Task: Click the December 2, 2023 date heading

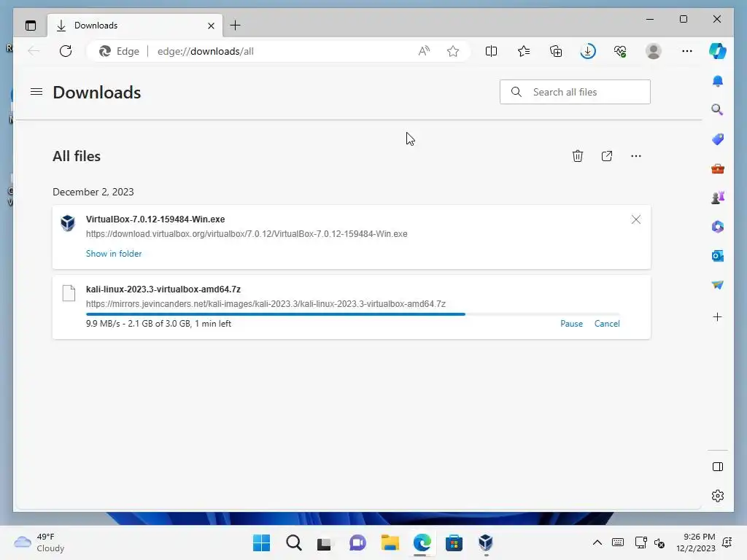Action: point(93,192)
